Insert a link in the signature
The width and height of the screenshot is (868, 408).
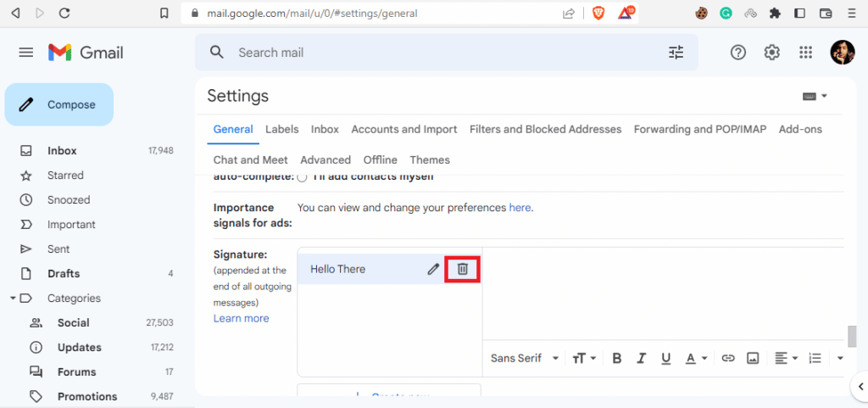pyautogui.click(x=728, y=358)
